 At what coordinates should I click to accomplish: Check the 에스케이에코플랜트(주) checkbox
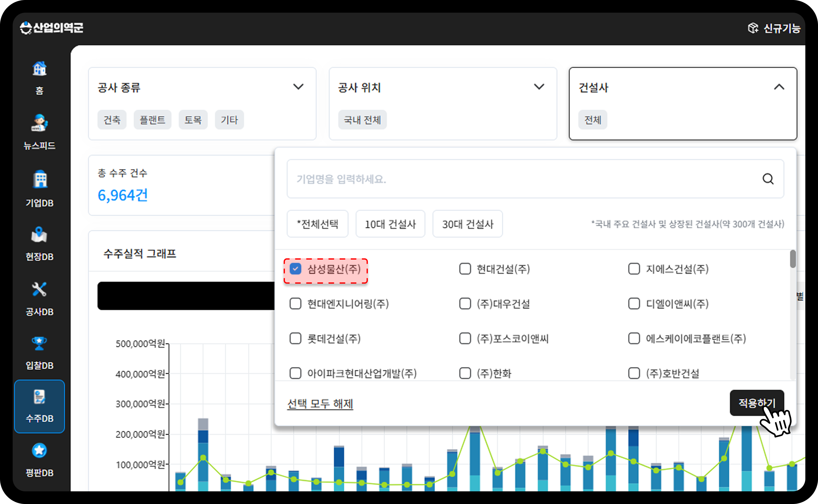click(x=634, y=338)
